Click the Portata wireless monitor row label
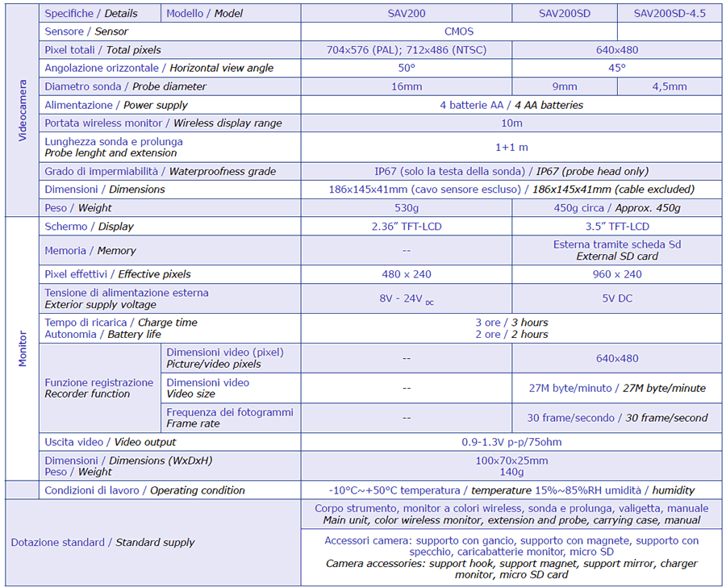Image resolution: width=726 pixels, height=588 pixels. (x=163, y=123)
